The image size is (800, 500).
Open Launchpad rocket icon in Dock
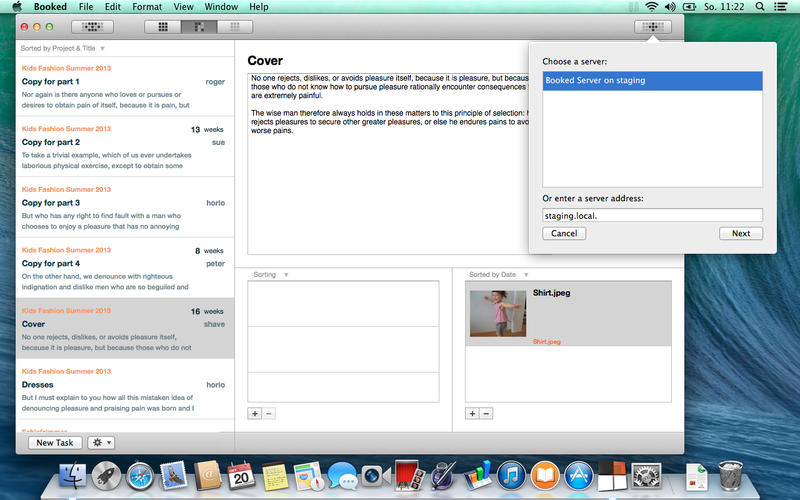point(106,477)
